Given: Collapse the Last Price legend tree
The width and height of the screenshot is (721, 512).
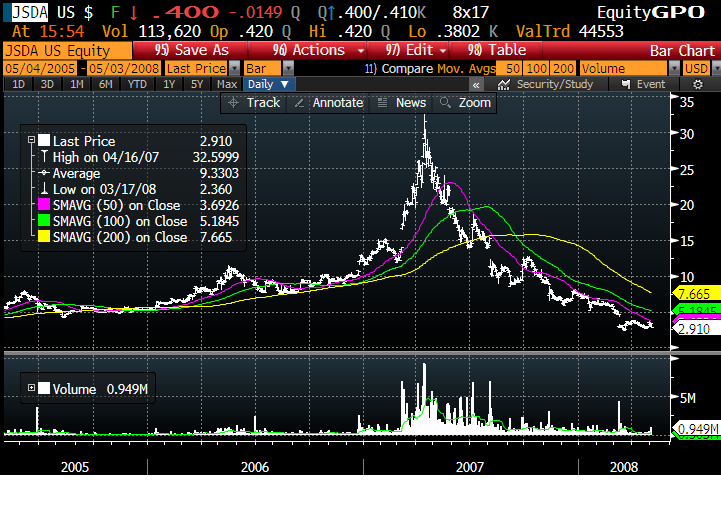Looking at the screenshot, I should tap(31, 140).
